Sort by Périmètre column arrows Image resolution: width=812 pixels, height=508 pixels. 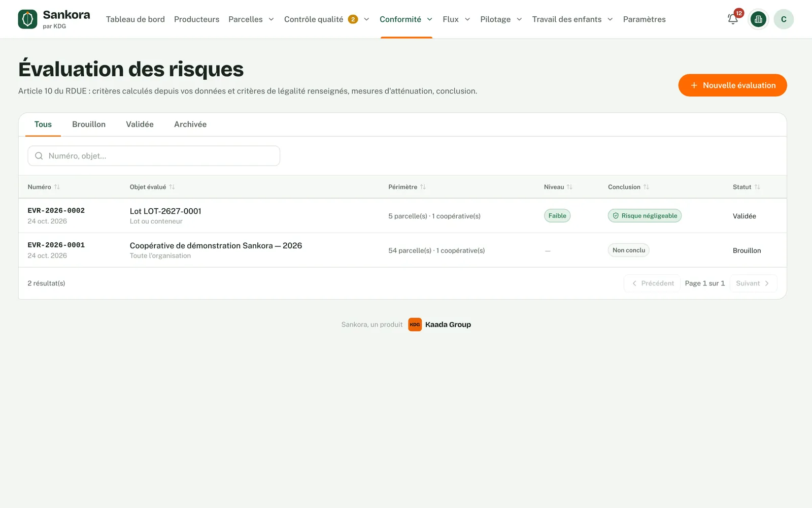click(423, 187)
